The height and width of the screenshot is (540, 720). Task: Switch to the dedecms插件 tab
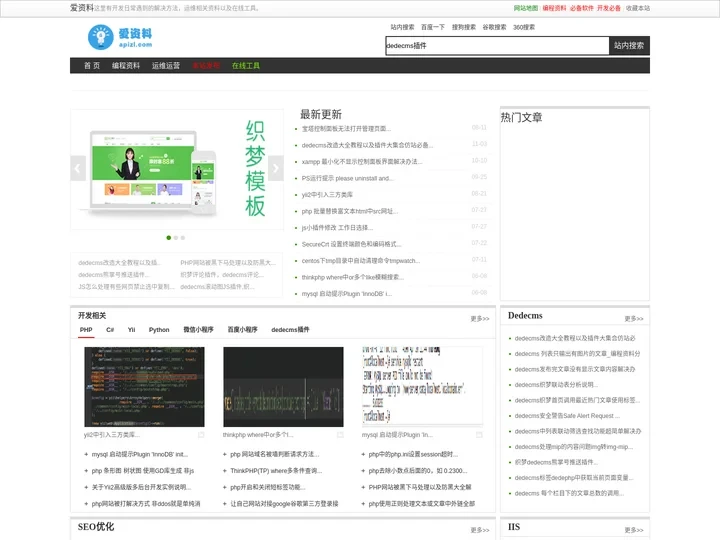290,330
